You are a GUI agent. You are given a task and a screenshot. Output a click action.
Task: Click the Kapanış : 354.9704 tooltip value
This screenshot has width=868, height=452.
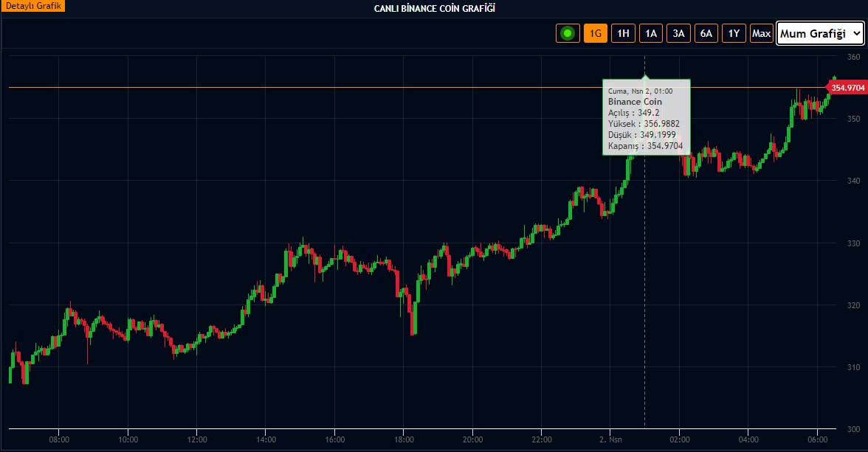(645, 146)
